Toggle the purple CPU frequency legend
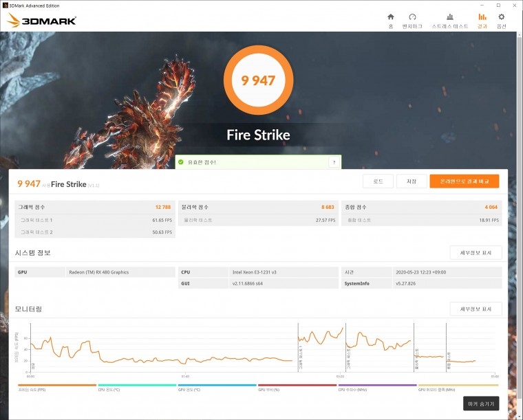Screen dimensions: 523x420 pos(377,386)
